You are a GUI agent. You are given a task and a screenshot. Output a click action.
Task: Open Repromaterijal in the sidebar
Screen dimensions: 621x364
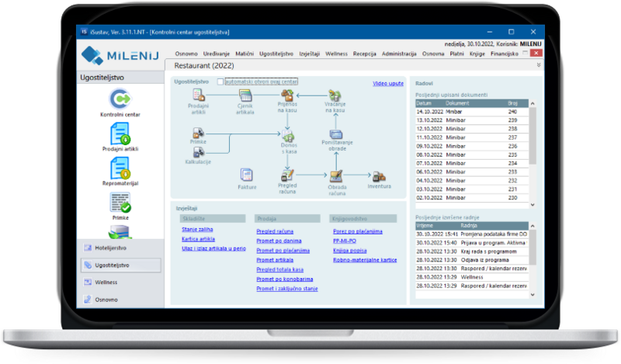(x=120, y=168)
